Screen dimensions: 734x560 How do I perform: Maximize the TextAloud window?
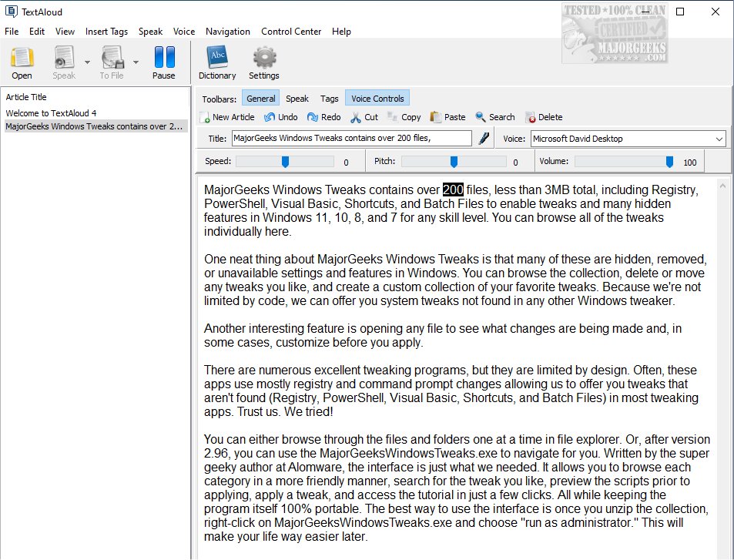680,12
